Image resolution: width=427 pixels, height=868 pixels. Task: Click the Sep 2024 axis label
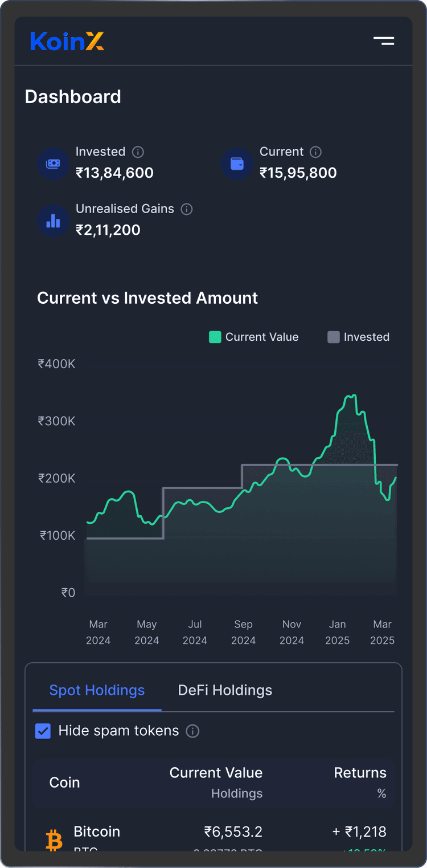(243, 633)
